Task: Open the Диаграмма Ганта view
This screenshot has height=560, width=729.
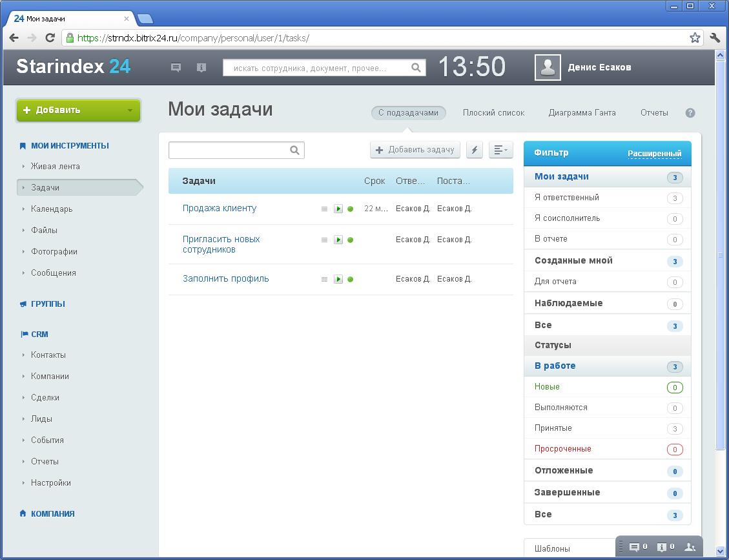Action: (x=582, y=112)
